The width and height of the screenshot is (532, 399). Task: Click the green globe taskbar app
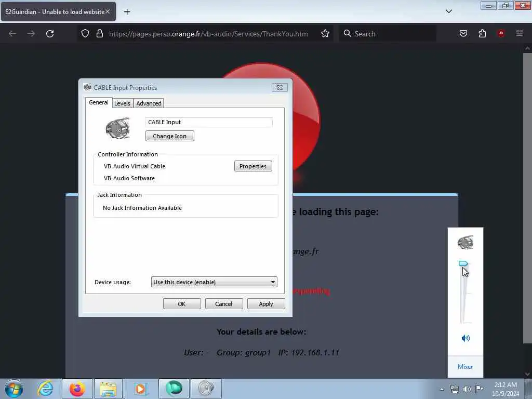coord(174,389)
